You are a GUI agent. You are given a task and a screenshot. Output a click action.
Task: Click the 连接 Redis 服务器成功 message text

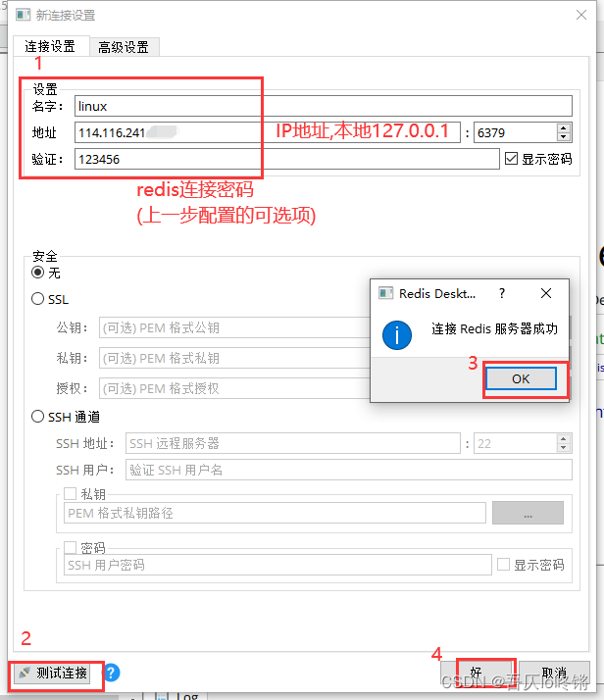(494, 329)
